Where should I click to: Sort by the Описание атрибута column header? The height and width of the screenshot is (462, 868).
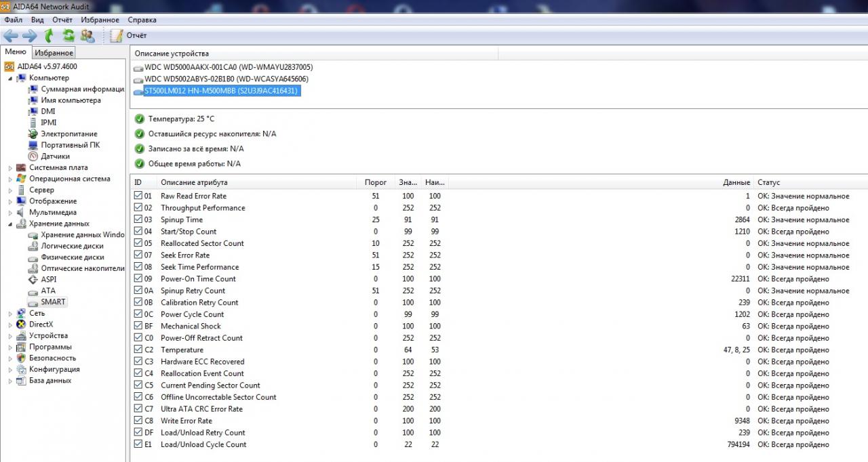point(256,182)
